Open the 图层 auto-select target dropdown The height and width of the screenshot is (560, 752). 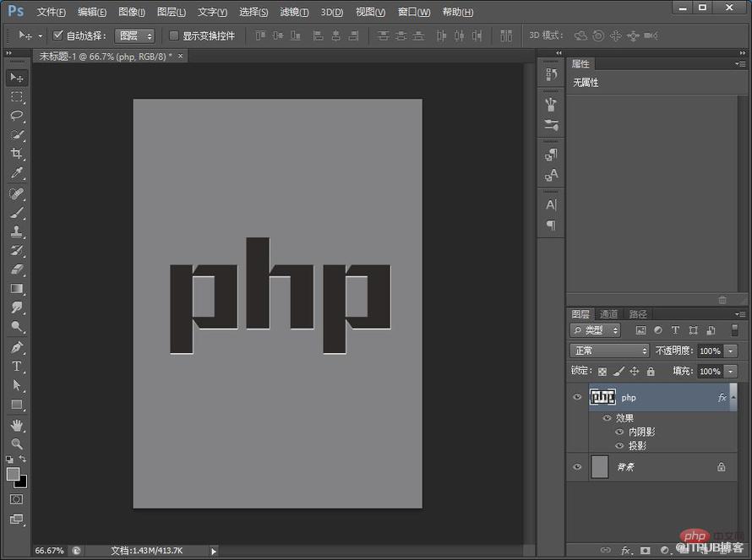click(134, 35)
